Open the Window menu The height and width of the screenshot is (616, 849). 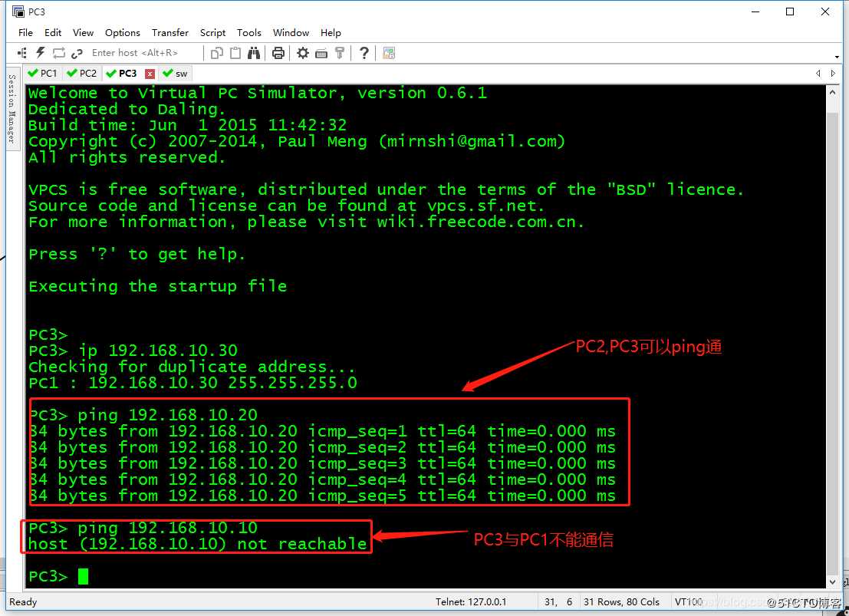point(291,32)
